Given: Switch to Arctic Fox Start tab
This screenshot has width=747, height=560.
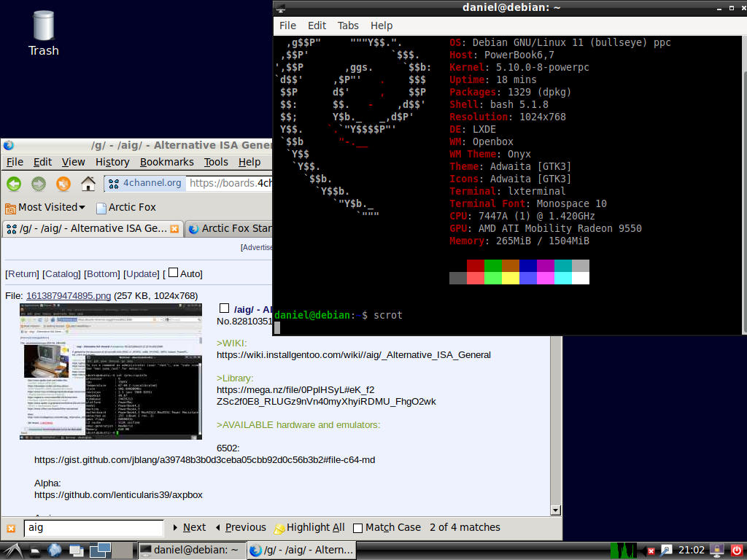Looking at the screenshot, I should 229,229.
